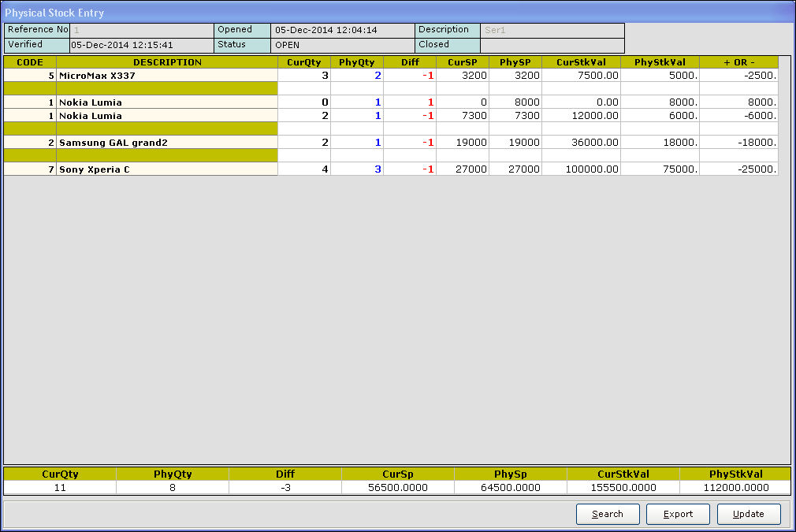The height and width of the screenshot is (532, 796).
Task: Click PhySP 8000 in Nokia Lumia row
Action: point(515,102)
